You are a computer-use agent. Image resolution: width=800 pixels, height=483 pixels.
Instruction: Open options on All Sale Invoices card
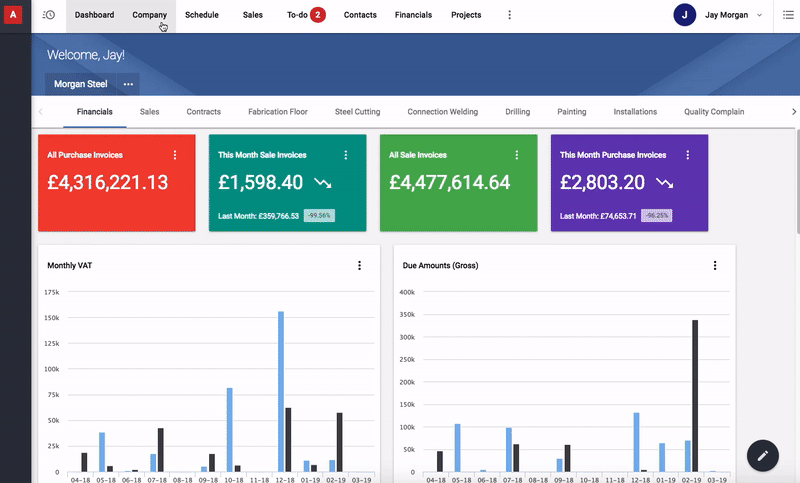click(517, 155)
